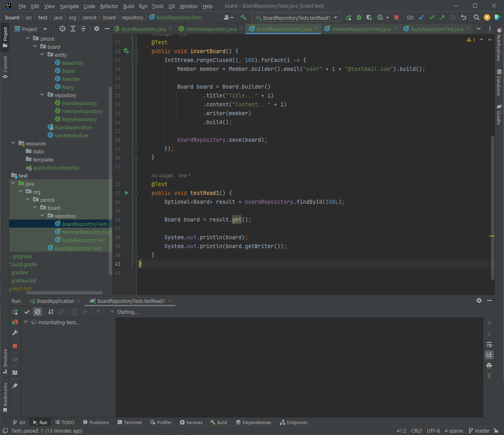Click the UTF-8 encoding in the status bar

433,431
